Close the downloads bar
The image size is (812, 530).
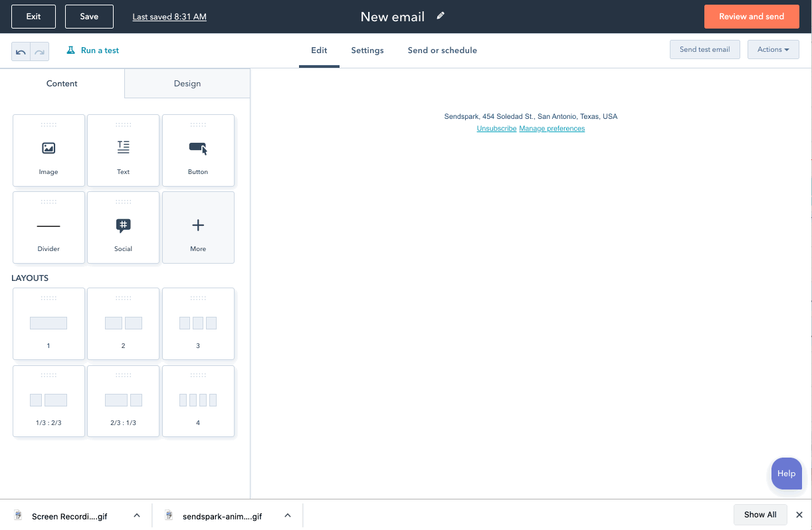pos(799,515)
